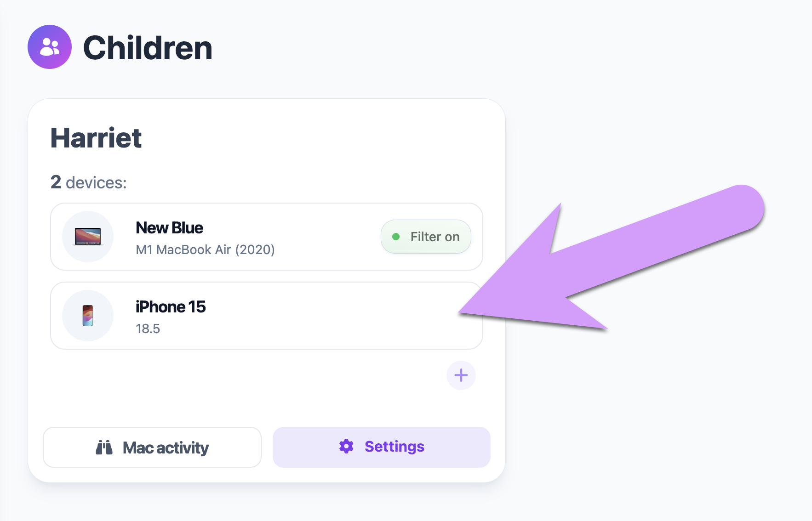Select the iPhone 15 device name

[171, 307]
